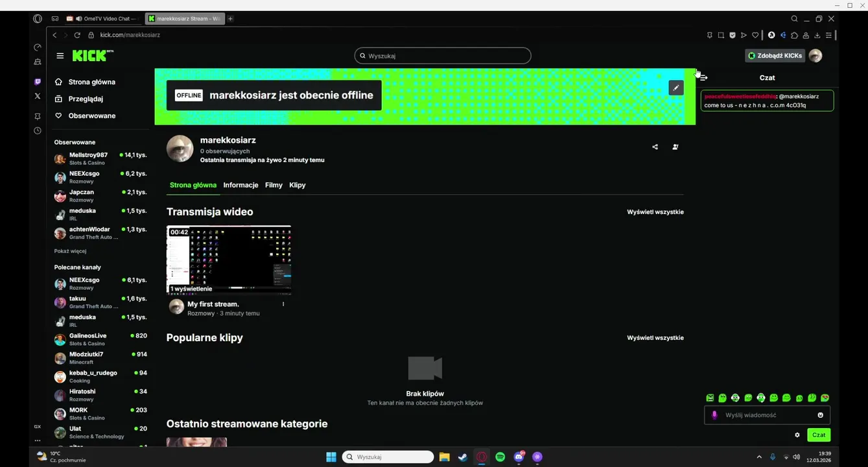Open File Explorer from the taskbar
The width and height of the screenshot is (868, 467).
pyautogui.click(x=444, y=457)
